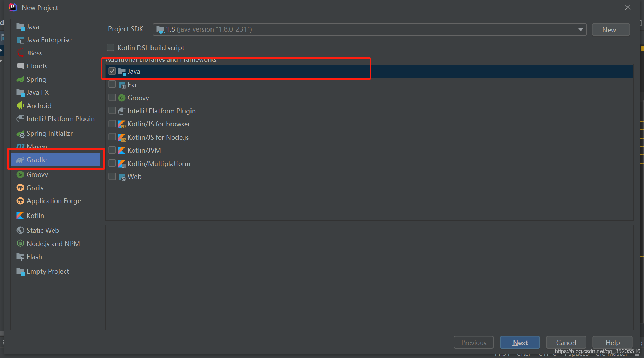Viewport: 644px width, 358px height.
Task: Select the Java FX icon
Action: (20, 93)
